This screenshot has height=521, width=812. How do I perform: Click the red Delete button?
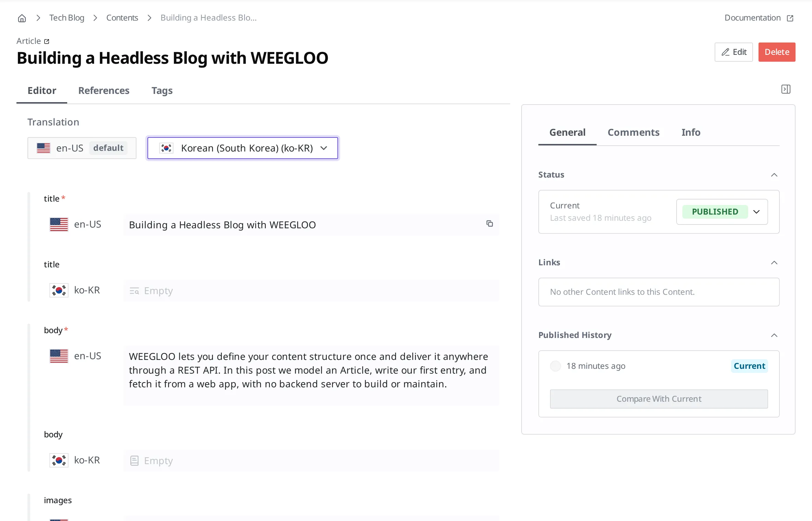pos(777,52)
